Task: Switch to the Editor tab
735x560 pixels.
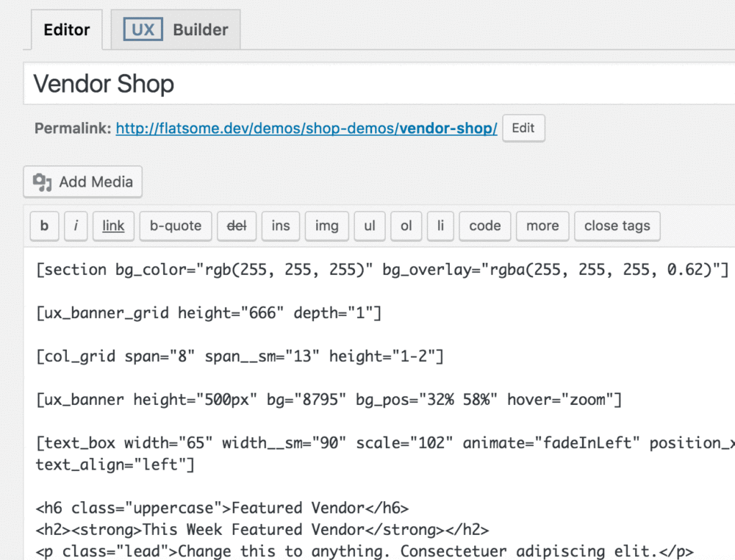Action: pos(66,30)
